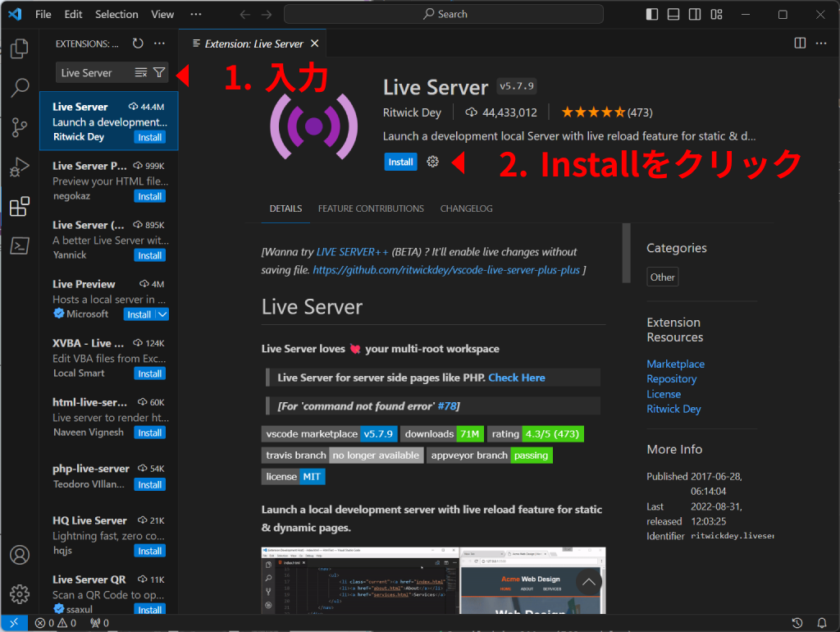
Task: Toggle bottom panel layout icon
Action: pyautogui.click(x=673, y=15)
